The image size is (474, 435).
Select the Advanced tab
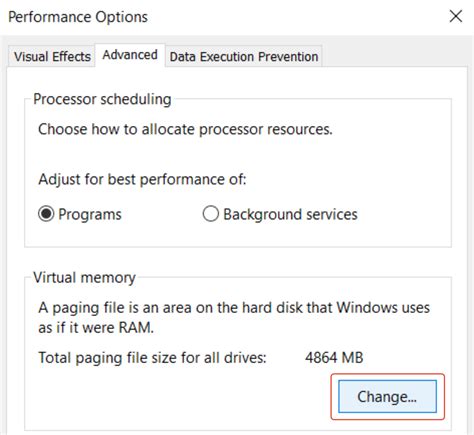(x=130, y=55)
